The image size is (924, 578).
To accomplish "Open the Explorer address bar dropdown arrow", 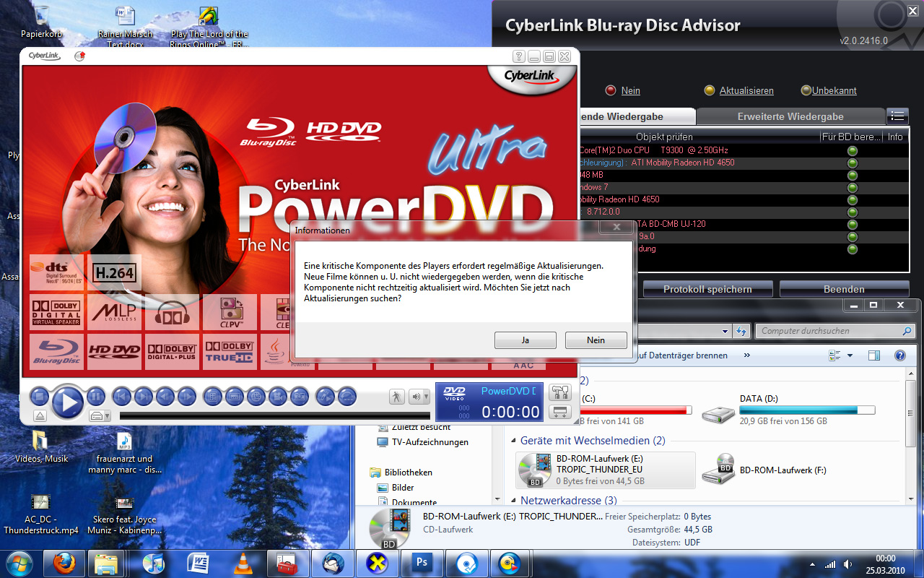I will (x=725, y=331).
